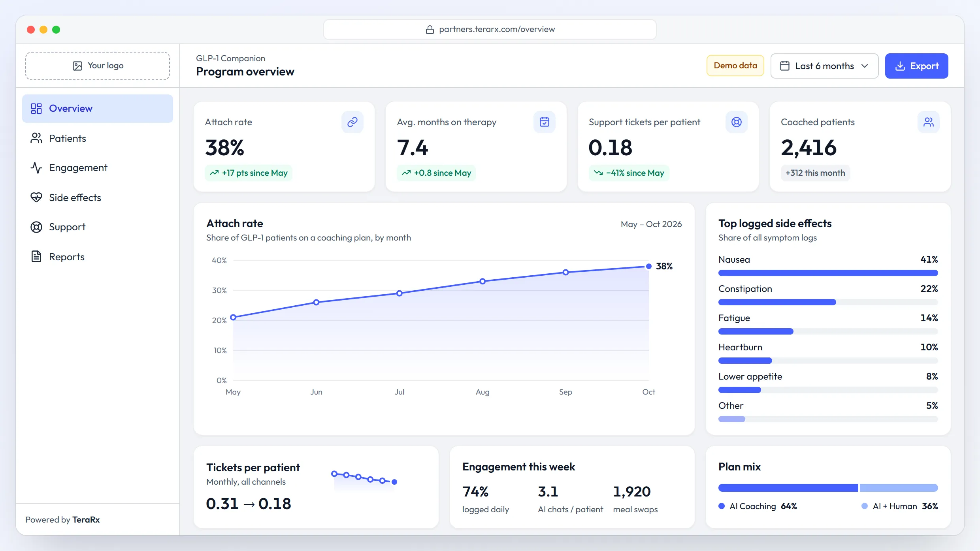980x551 pixels.
Task: Click the chevron on the date range selector
Action: pyautogui.click(x=865, y=66)
